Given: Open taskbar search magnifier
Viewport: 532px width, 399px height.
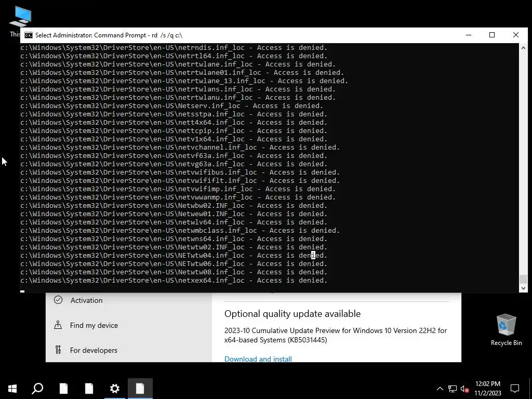Looking at the screenshot, I should (x=37, y=389).
